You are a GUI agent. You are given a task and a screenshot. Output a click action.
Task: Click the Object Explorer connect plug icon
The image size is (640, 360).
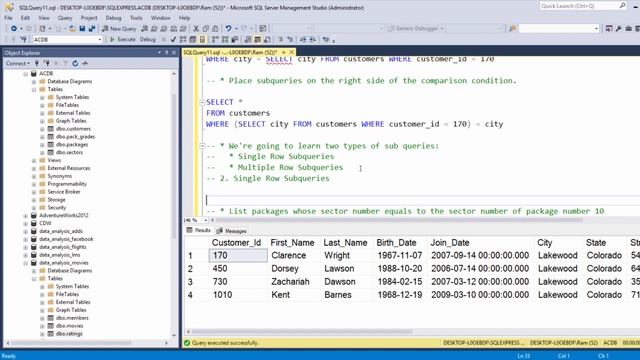(37, 63)
